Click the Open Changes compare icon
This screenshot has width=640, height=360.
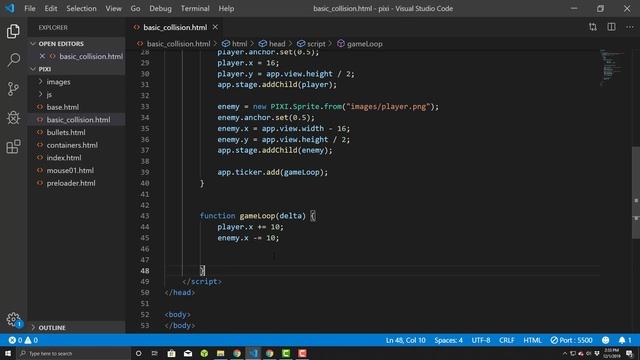point(593,27)
